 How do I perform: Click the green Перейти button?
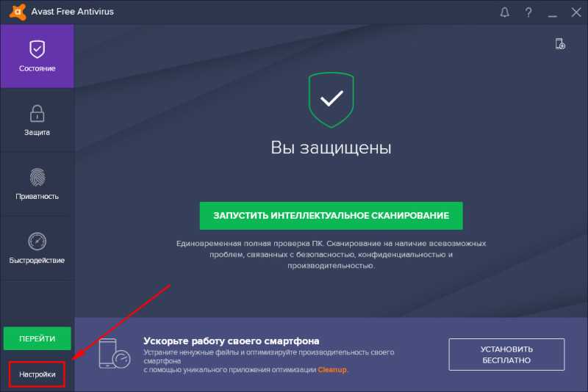37,338
